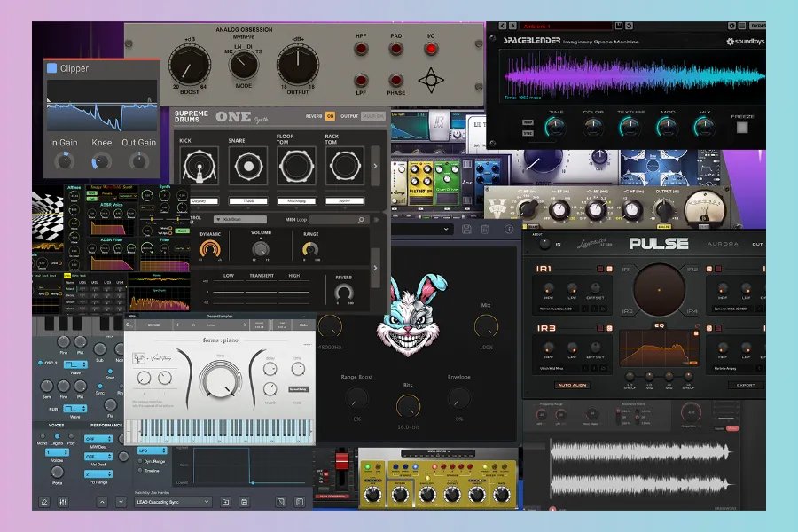Open the mixer sliders icon in synth footer
Image resolution: width=798 pixels, height=532 pixels.
tap(63, 502)
